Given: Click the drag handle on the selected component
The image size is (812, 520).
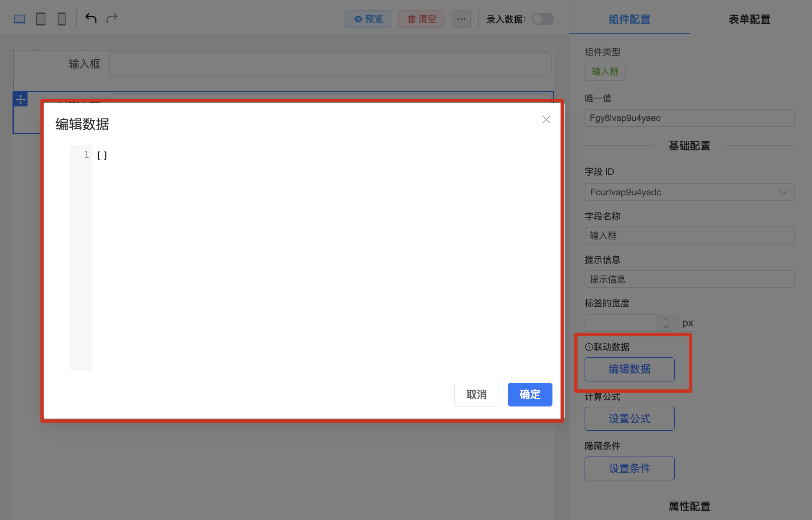Looking at the screenshot, I should pyautogui.click(x=20, y=99).
